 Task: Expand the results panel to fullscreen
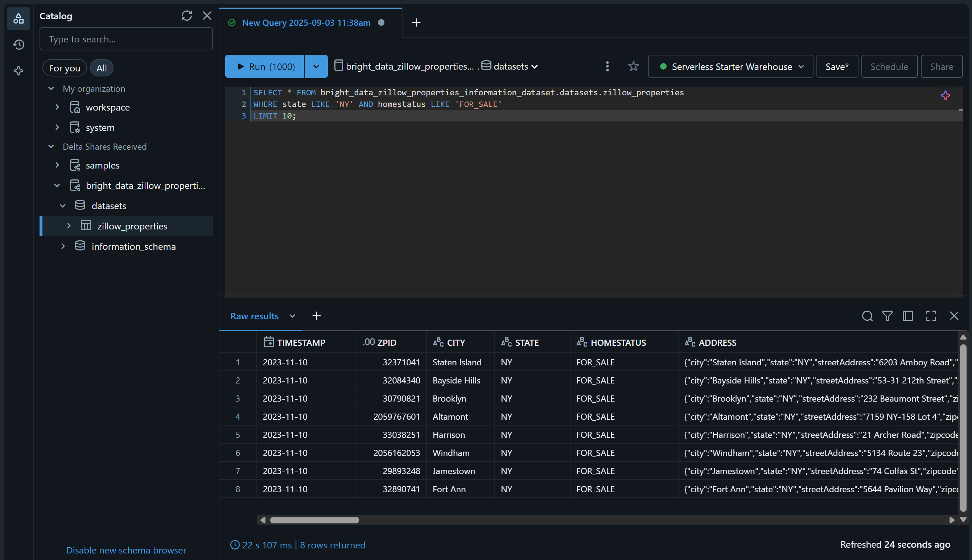pyautogui.click(x=930, y=316)
